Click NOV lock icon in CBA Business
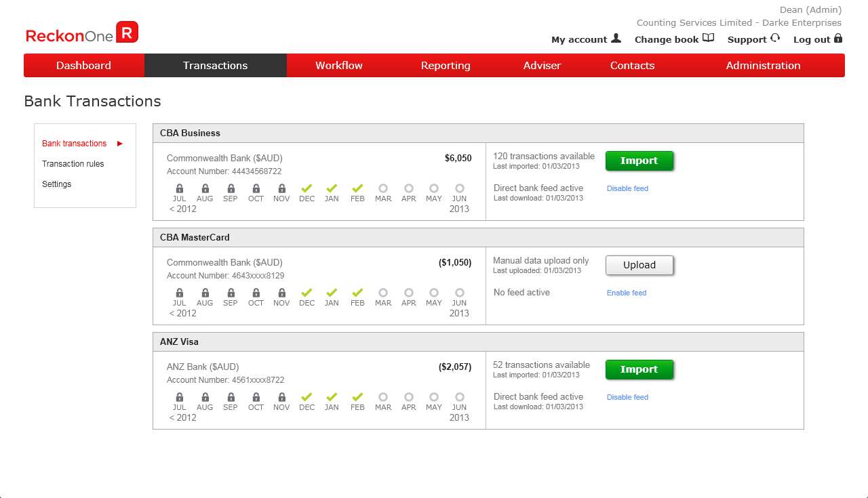 pos(281,188)
